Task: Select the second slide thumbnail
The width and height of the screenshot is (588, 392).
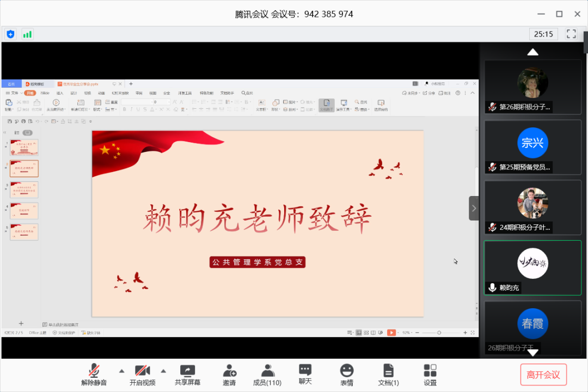Action: tap(23, 168)
